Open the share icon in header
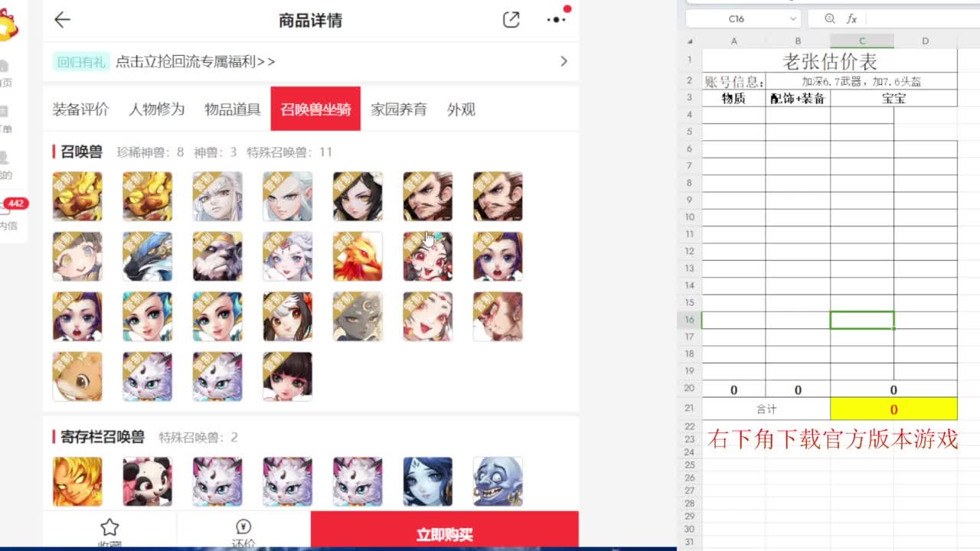980x551 pixels. pyautogui.click(x=511, y=21)
